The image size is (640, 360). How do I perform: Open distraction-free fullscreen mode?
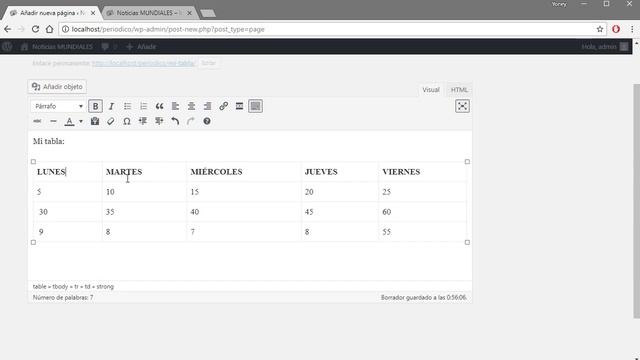462,106
